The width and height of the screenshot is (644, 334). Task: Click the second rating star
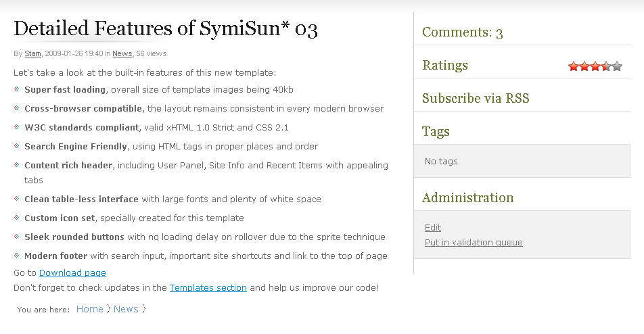584,66
